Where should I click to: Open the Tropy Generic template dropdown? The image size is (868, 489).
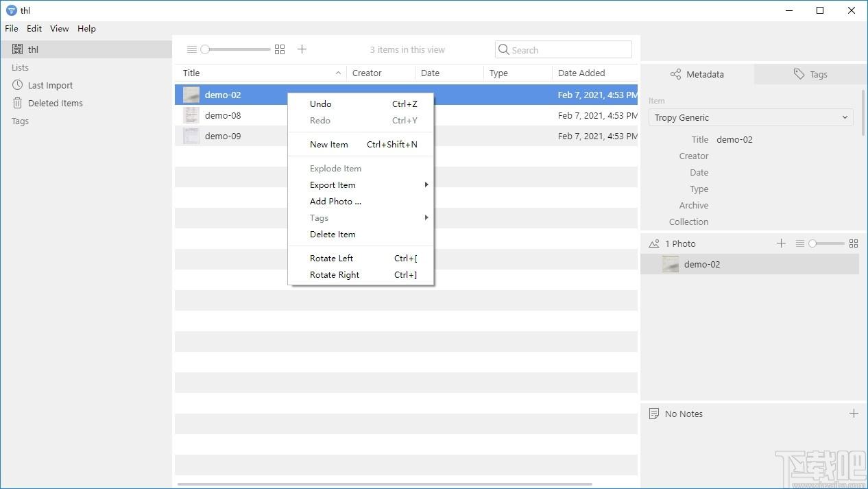751,117
